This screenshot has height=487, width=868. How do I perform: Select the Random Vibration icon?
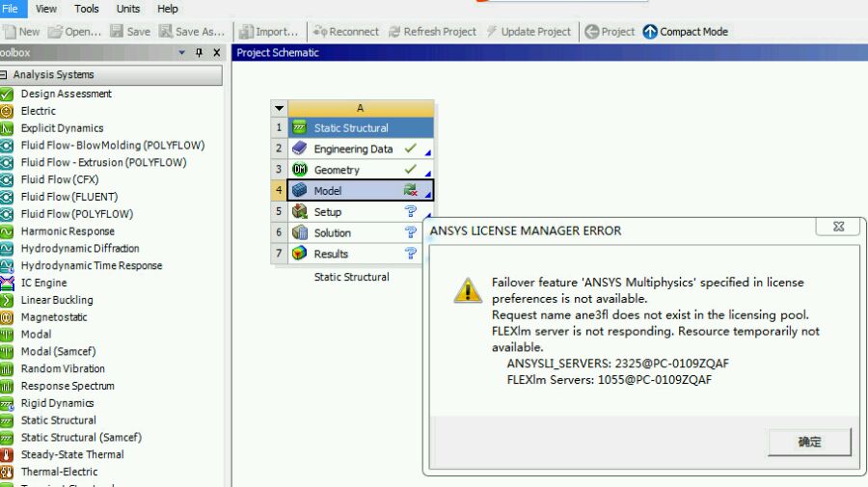[7, 368]
